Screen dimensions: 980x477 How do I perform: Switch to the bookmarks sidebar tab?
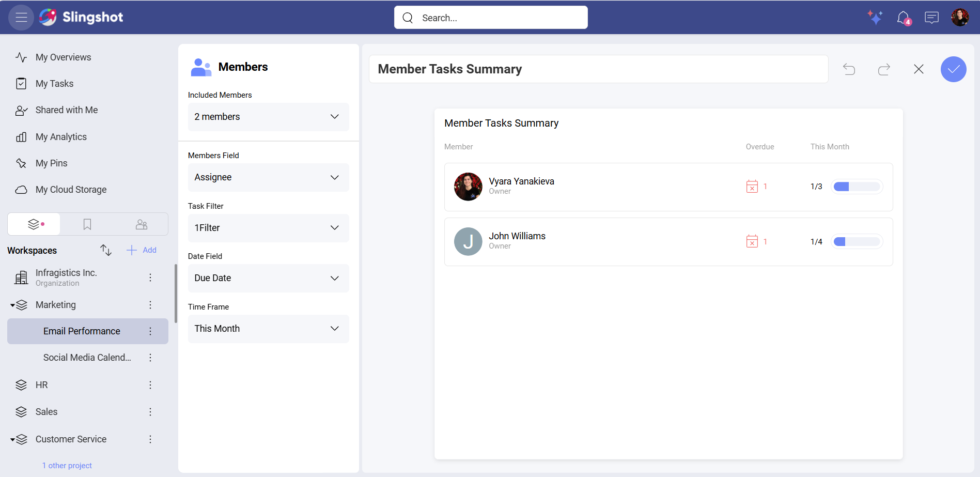coord(87,224)
